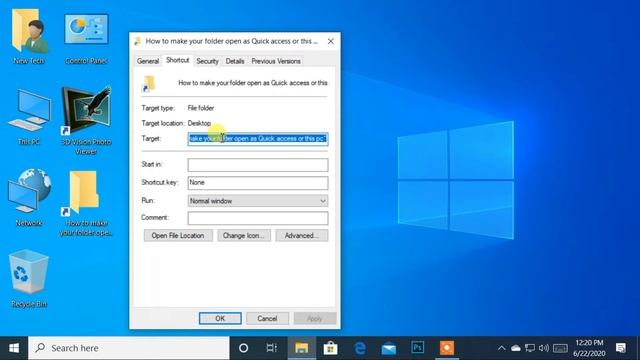Click the Shortcut key field
Viewport: 640px width, 360px height.
258,182
